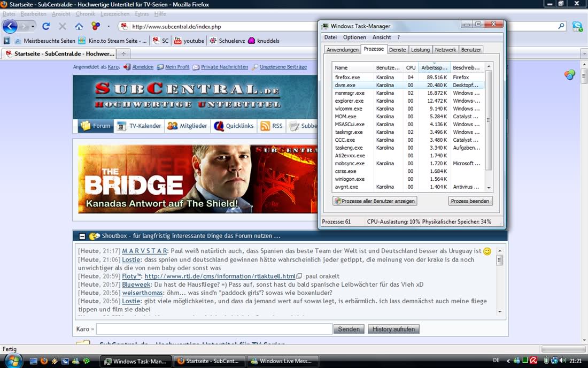
Task: Click The Bridge banner image
Action: [x=198, y=179]
